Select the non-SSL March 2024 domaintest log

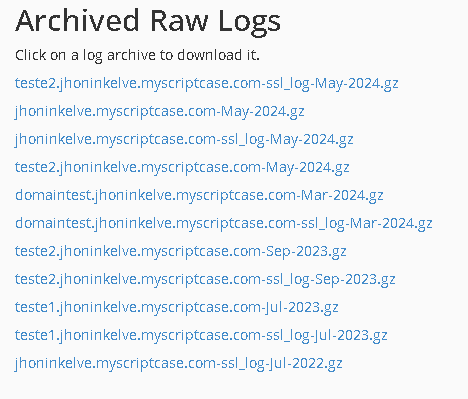(x=199, y=195)
